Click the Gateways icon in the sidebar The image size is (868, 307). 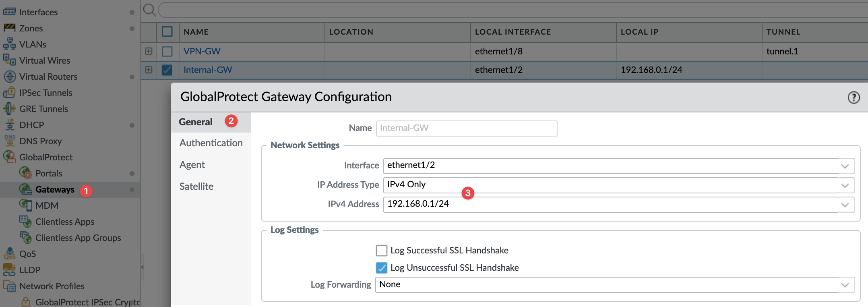(x=26, y=189)
